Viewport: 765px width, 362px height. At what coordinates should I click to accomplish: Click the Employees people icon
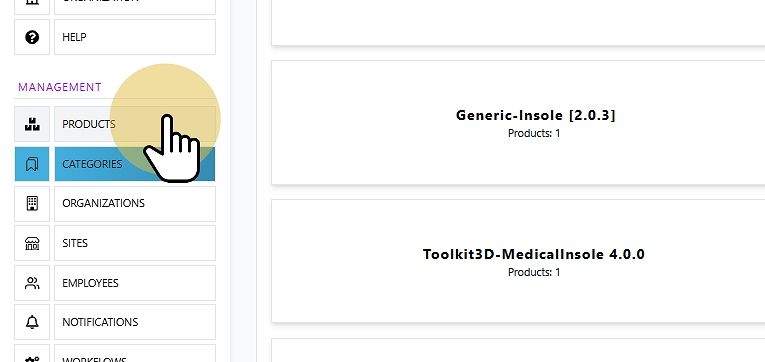pos(32,283)
